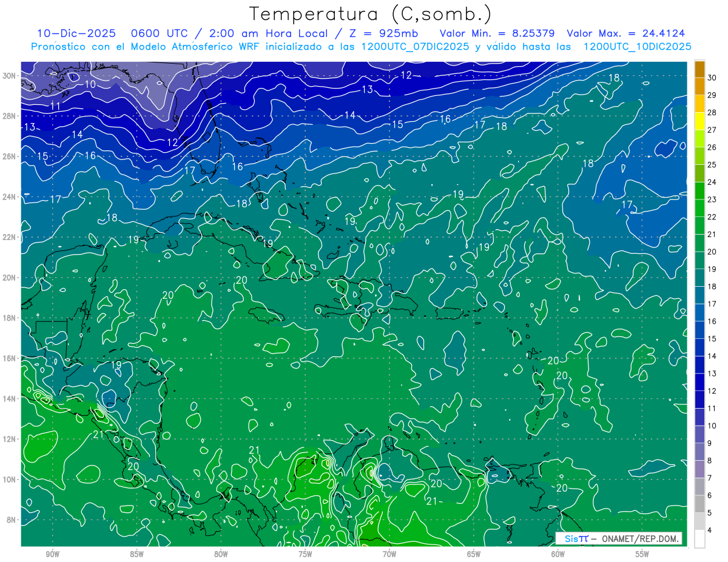The width and height of the screenshot is (728, 562).
Task: Click the yellow colorbar swatch for value 27
Action: point(700,121)
